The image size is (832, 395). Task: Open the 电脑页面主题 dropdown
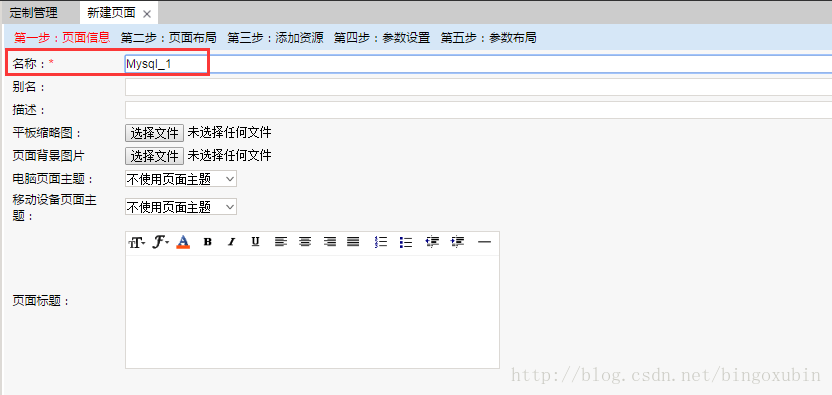pyautogui.click(x=180, y=179)
